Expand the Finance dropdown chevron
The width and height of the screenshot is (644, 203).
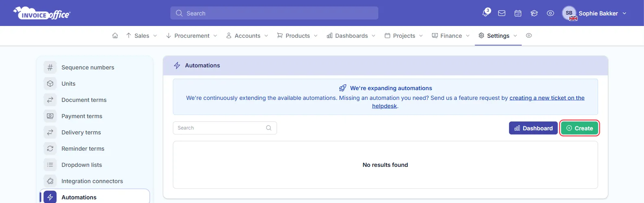(x=468, y=36)
